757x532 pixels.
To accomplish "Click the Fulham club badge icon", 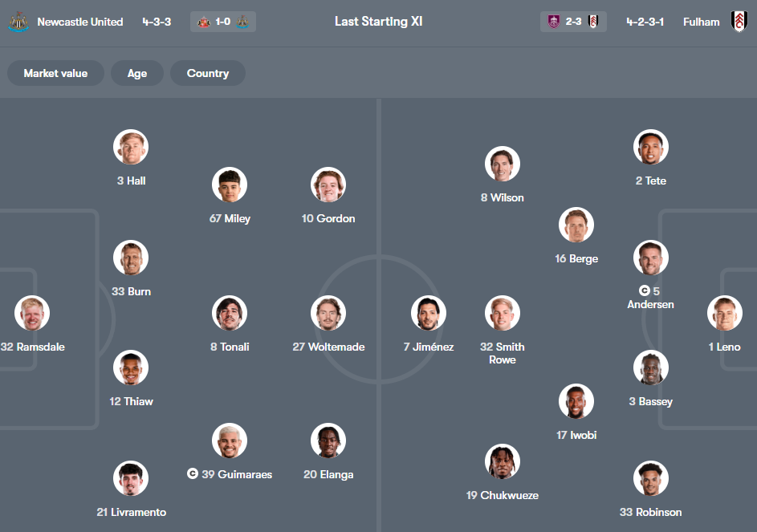I will 740,22.
